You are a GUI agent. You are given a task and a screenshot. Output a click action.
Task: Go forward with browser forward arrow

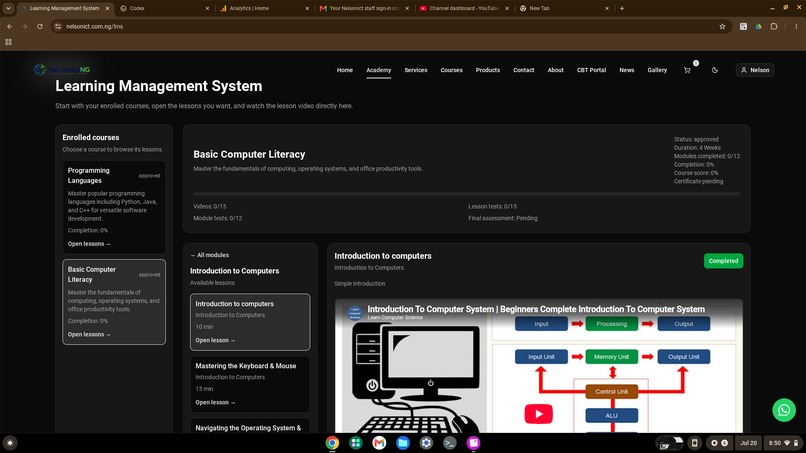point(24,26)
